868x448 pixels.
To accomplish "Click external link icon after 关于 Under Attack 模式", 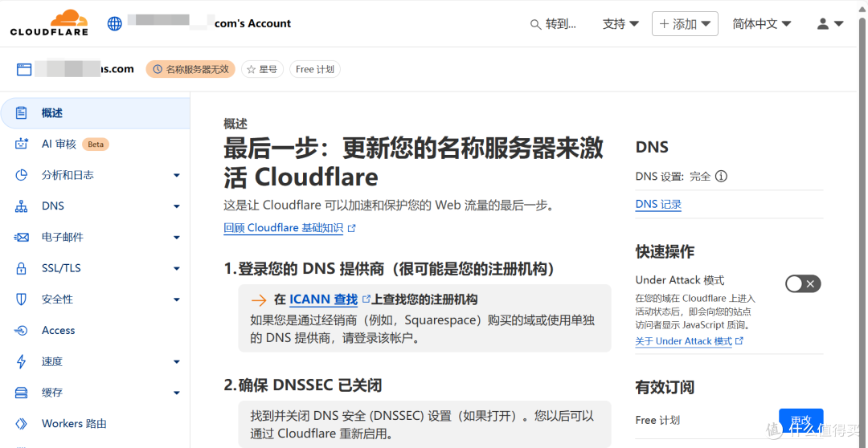I will point(739,340).
